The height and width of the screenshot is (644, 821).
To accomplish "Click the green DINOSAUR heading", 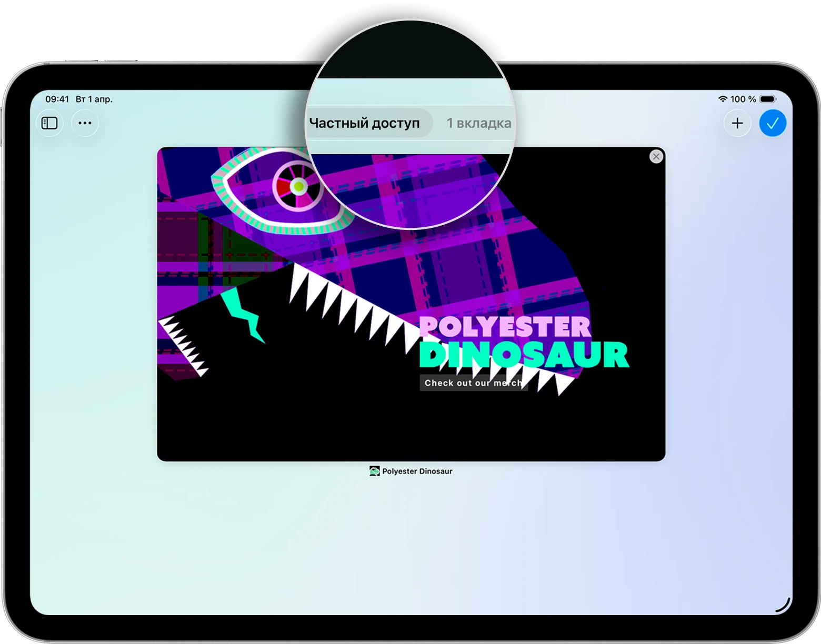I will pos(524,355).
